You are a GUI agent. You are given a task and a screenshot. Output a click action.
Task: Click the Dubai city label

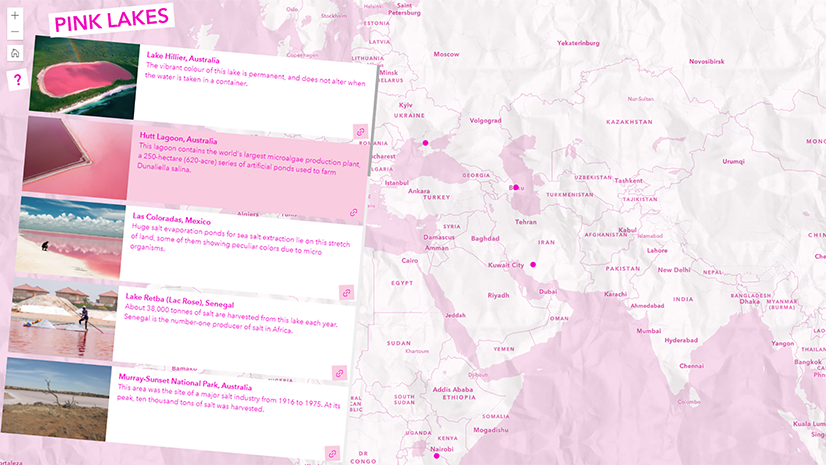coord(548,292)
